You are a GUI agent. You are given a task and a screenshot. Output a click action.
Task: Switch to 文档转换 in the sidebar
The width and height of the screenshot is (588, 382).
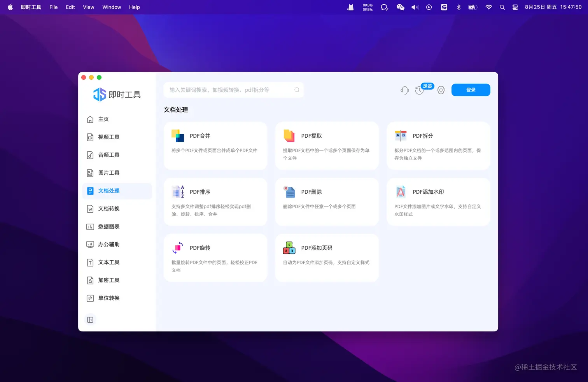point(117,209)
